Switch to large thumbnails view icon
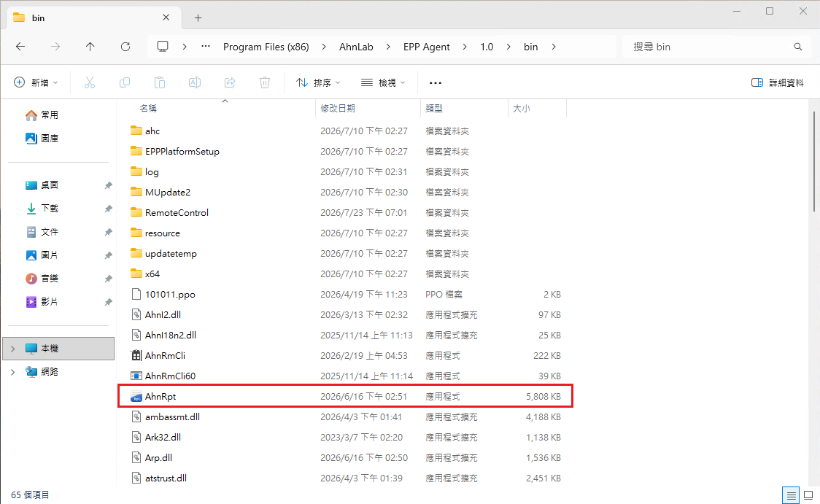 pyautogui.click(x=808, y=495)
